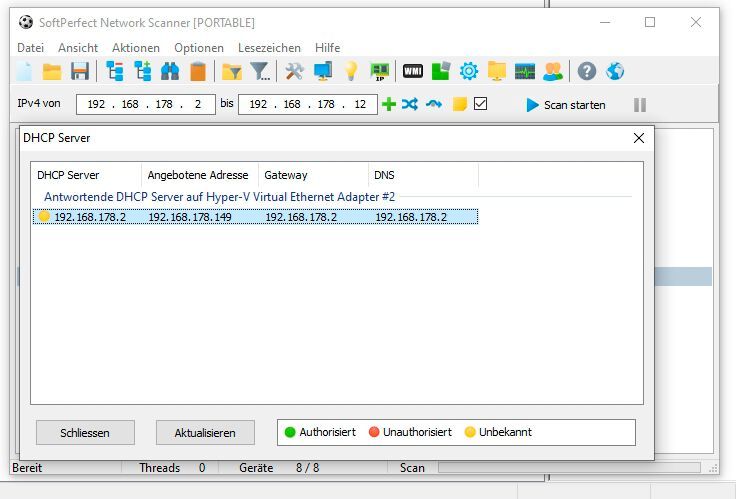Toggle the checkbox next to yellow note
736x499 pixels.
480,104
